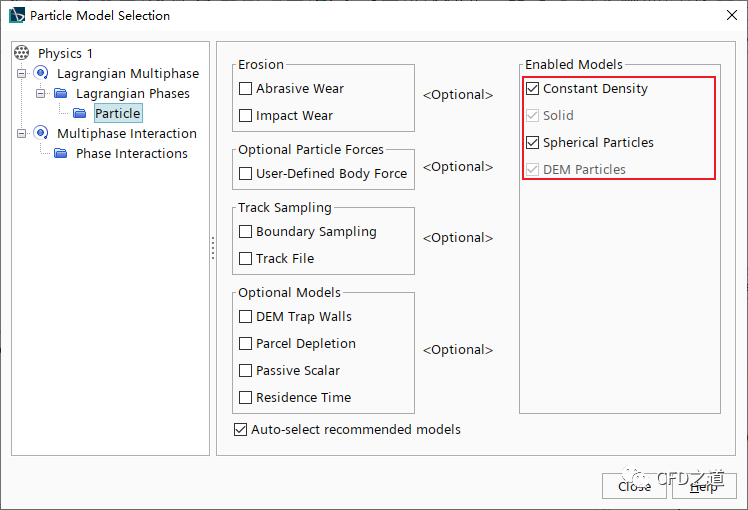Select the Particle tree item

pos(117,113)
